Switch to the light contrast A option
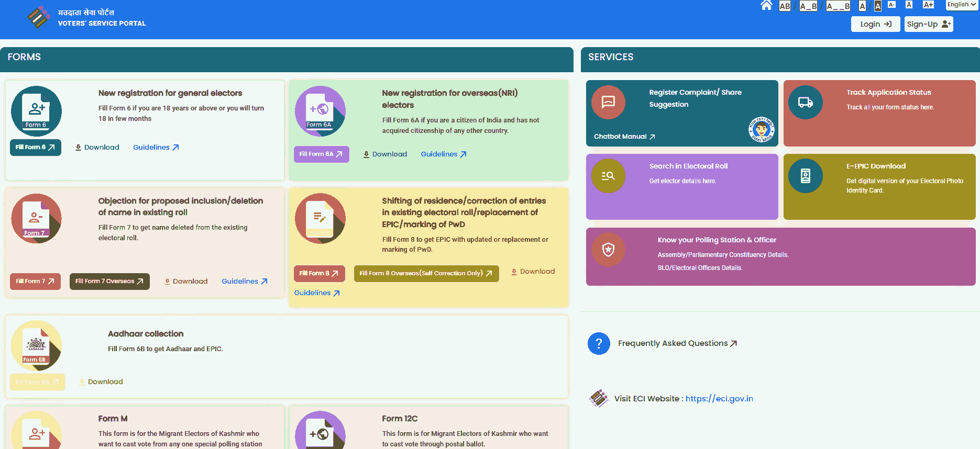Screen dimensions: 980x449 pos(862,6)
